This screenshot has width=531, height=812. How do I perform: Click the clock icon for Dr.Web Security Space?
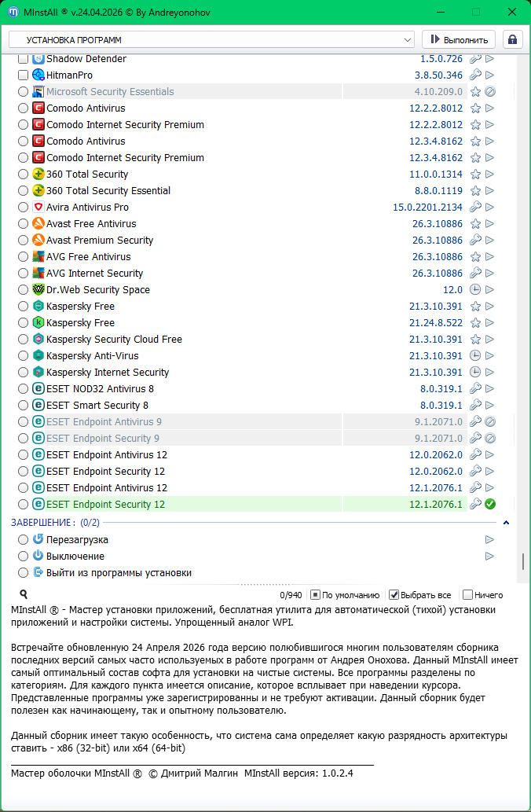click(475, 290)
